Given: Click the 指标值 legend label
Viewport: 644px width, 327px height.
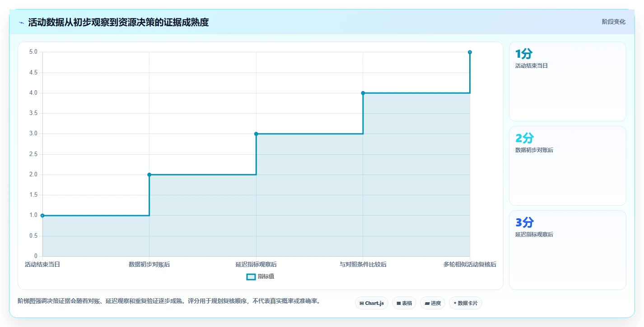Looking at the screenshot, I should pyautogui.click(x=266, y=276).
